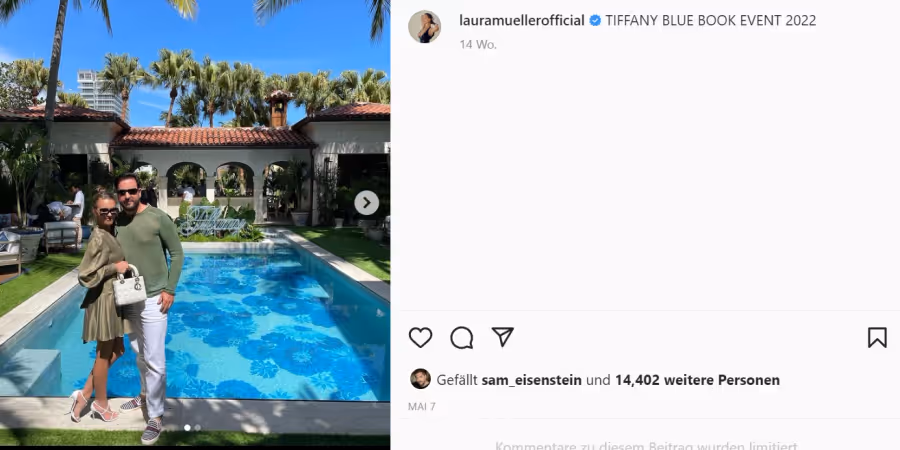900x450 pixels.
Task: Open the lauramuellerofficial username link
Action: click(x=522, y=21)
